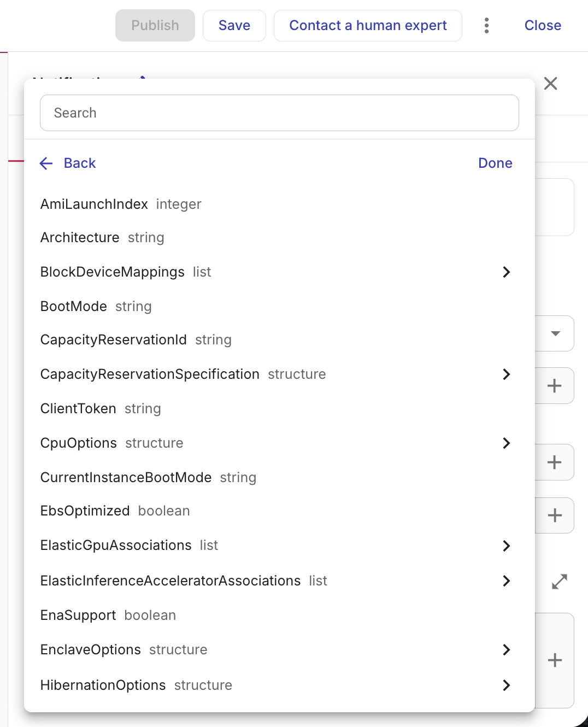Expand the CapacityReservationSpecification structure

[x=506, y=374]
